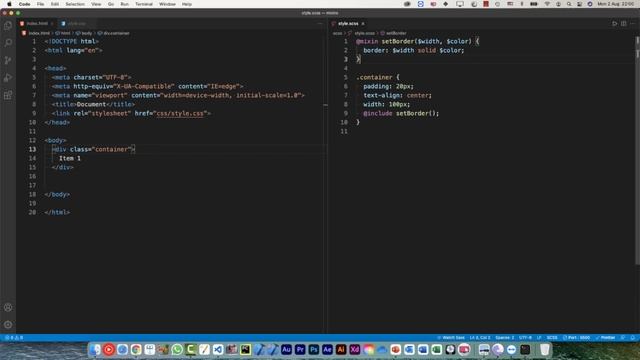The image size is (640, 360).
Task: Switch to the index.html tab
Action: (37, 24)
